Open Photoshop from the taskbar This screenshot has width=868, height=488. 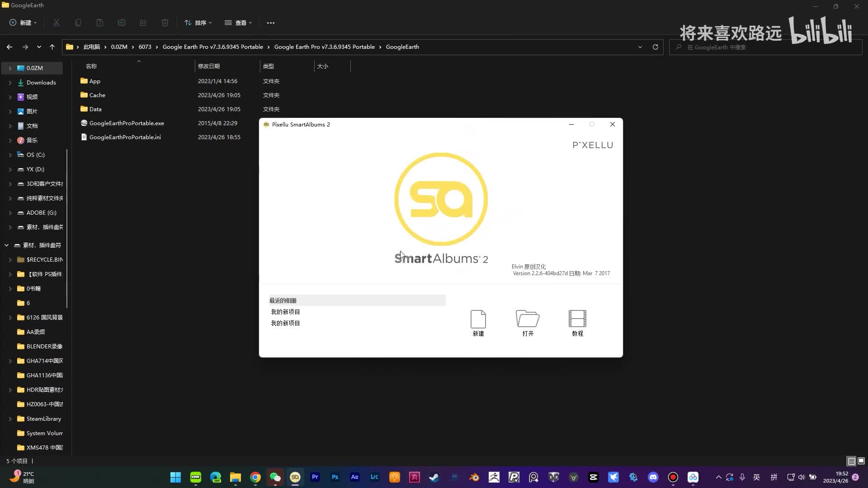click(335, 477)
